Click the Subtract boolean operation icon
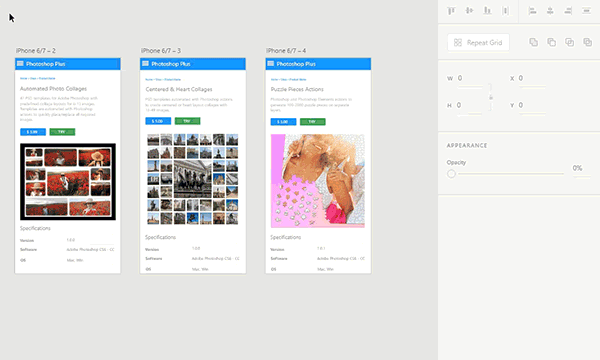 [x=551, y=42]
